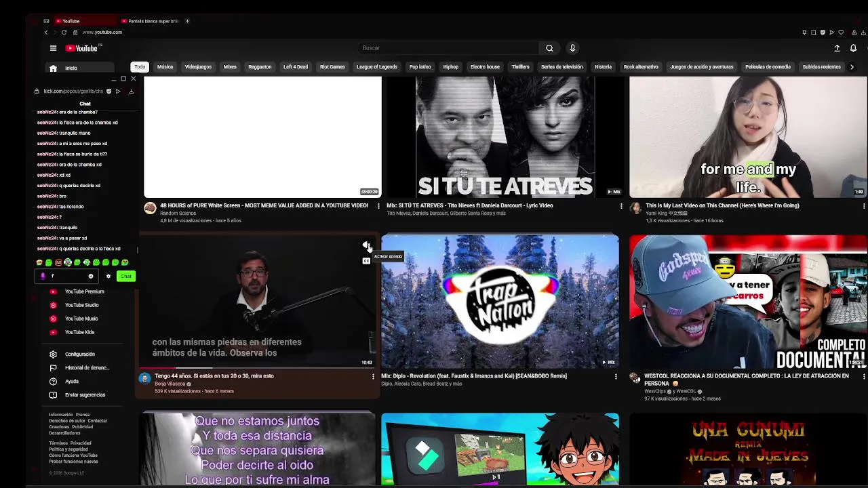The height and width of the screenshot is (488, 868).
Task: Open the white screen video thumbnail
Action: coord(262,136)
